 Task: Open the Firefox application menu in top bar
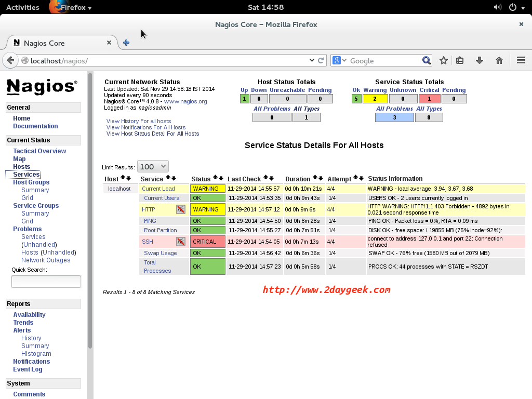(x=71, y=7)
